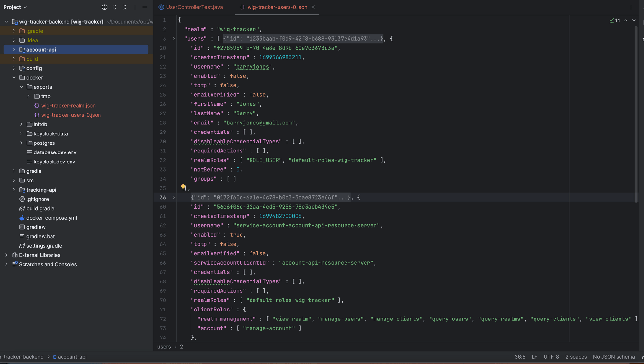Click the intention lightbulb near line 35
The height and width of the screenshot is (364, 644).
click(183, 187)
